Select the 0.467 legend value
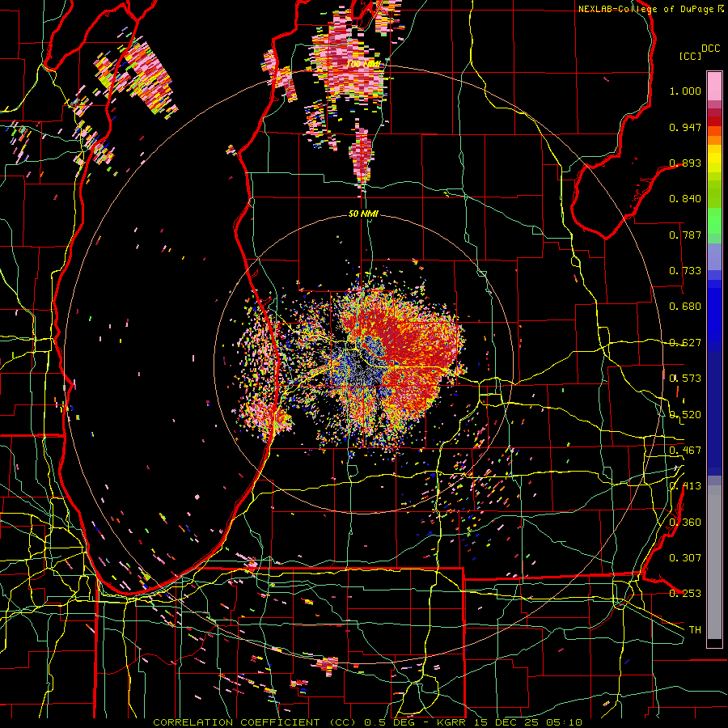Viewport: 728px width, 728px height. click(685, 451)
